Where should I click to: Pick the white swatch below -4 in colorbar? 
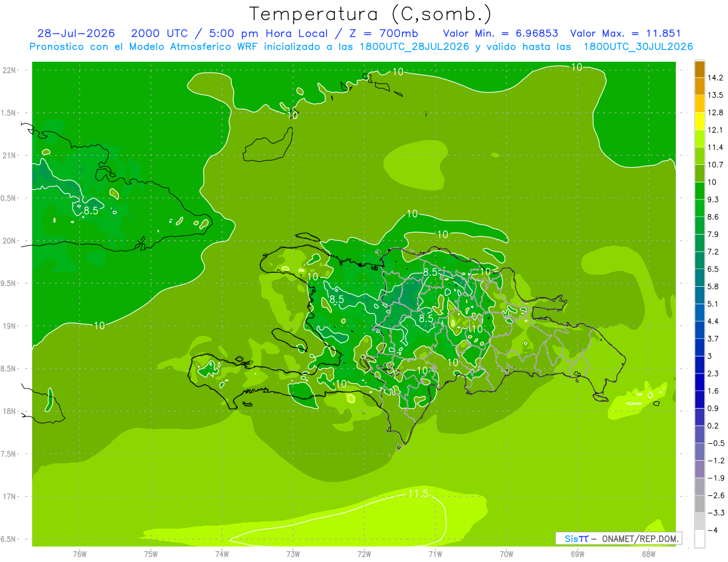tap(699, 538)
